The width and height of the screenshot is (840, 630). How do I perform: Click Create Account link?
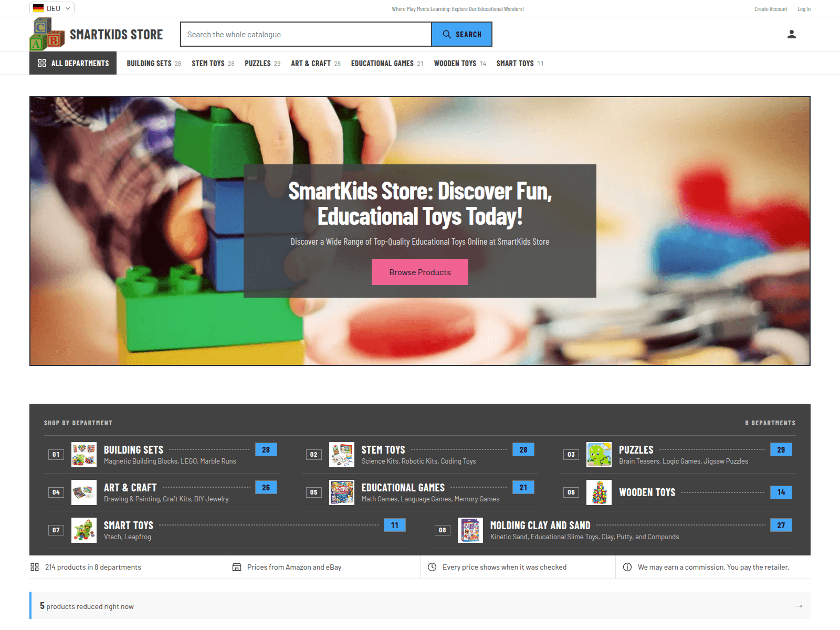(770, 9)
